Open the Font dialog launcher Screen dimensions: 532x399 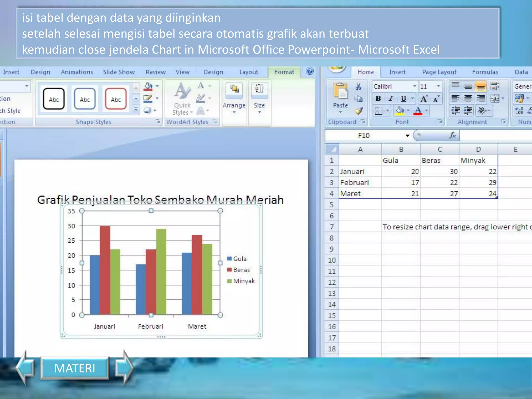click(440, 121)
